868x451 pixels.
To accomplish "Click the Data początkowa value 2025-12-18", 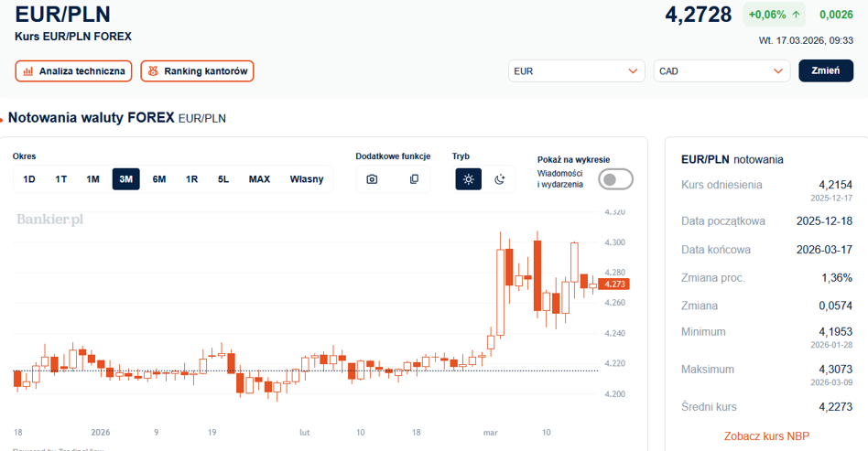I will (824, 220).
